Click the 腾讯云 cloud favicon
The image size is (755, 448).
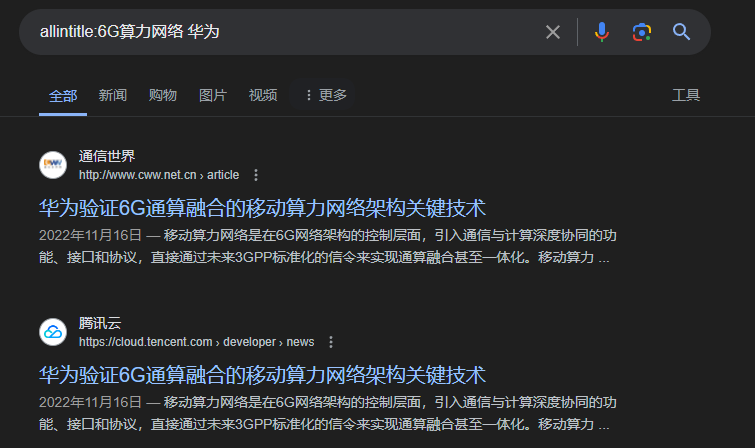pyautogui.click(x=53, y=332)
